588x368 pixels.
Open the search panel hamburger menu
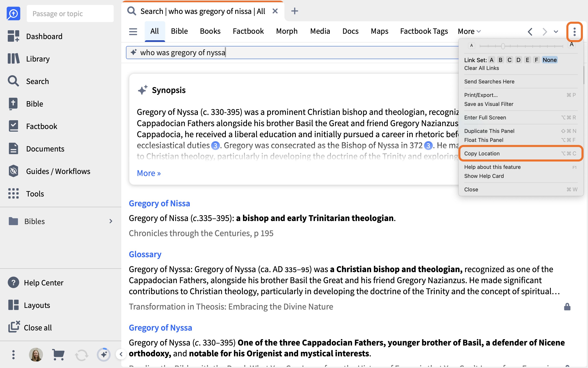point(133,31)
